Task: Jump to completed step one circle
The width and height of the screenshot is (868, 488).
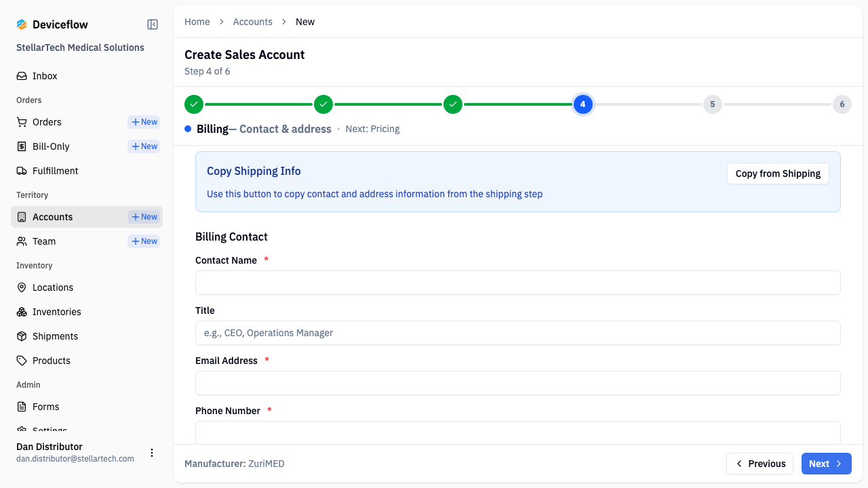Action: 194,104
